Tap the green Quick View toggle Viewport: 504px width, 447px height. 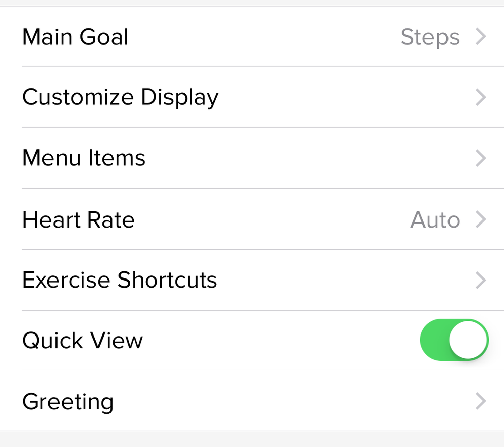click(x=454, y=340)
